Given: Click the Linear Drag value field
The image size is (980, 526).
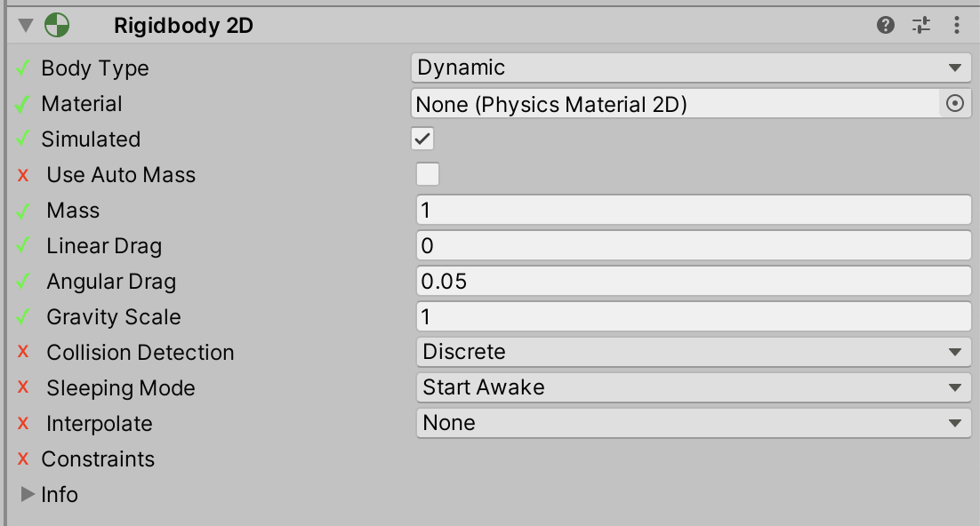Looking at the screenshot, I should click(693, 246).
